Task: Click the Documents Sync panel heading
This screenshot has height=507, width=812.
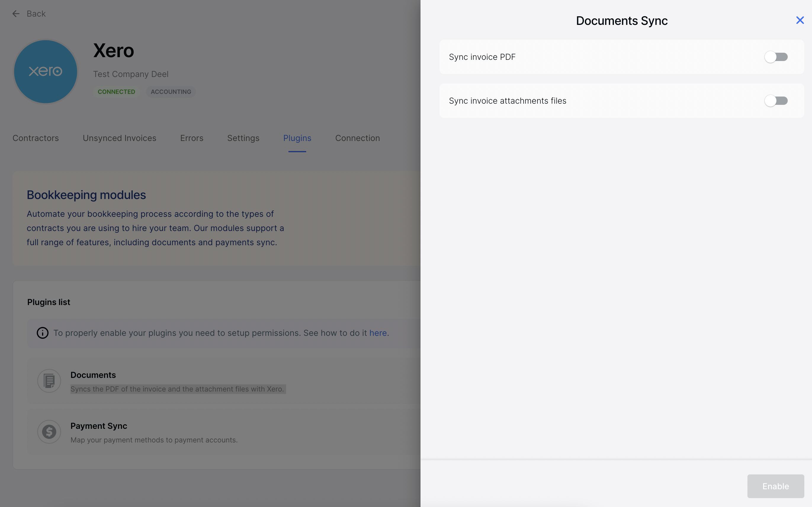Action: point(622,21)
